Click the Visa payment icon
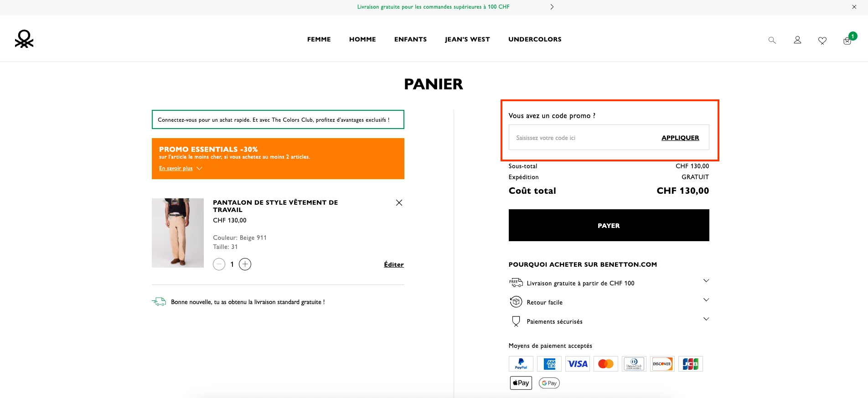The height and width of the screenshot is (398, 868). pos(577,364)
